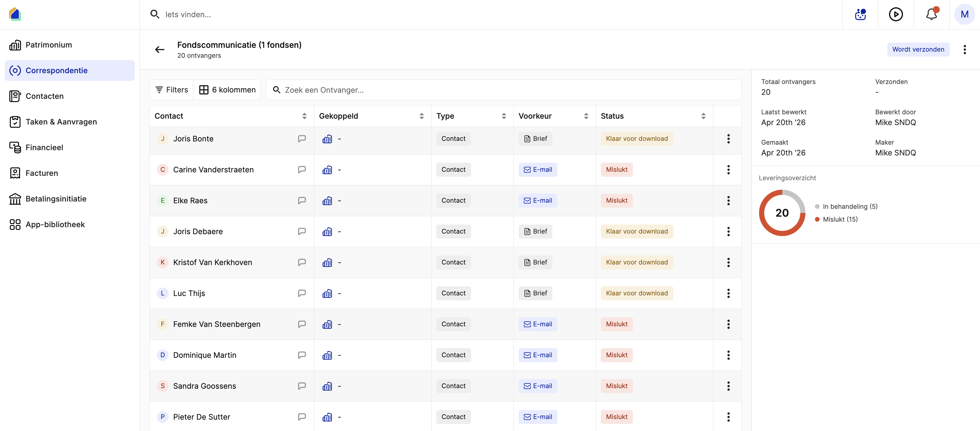Sort by the Type column
The image size is (980, 431).
[504, 116]
